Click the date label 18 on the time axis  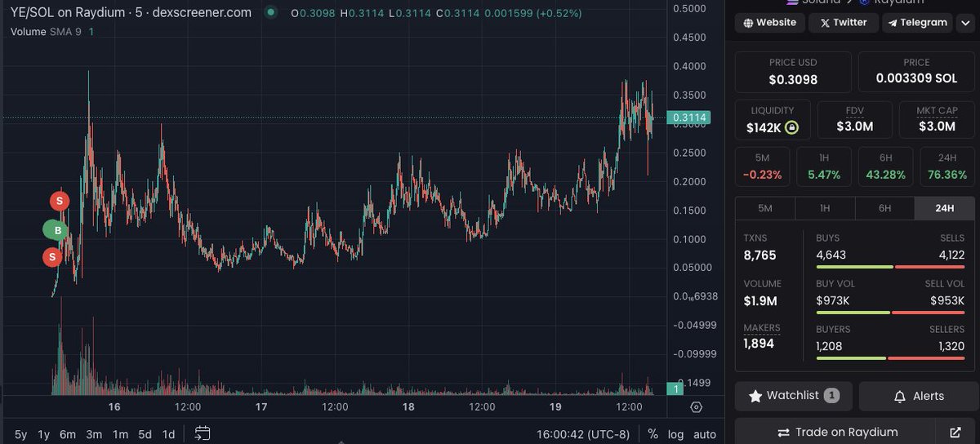(408, 406)
